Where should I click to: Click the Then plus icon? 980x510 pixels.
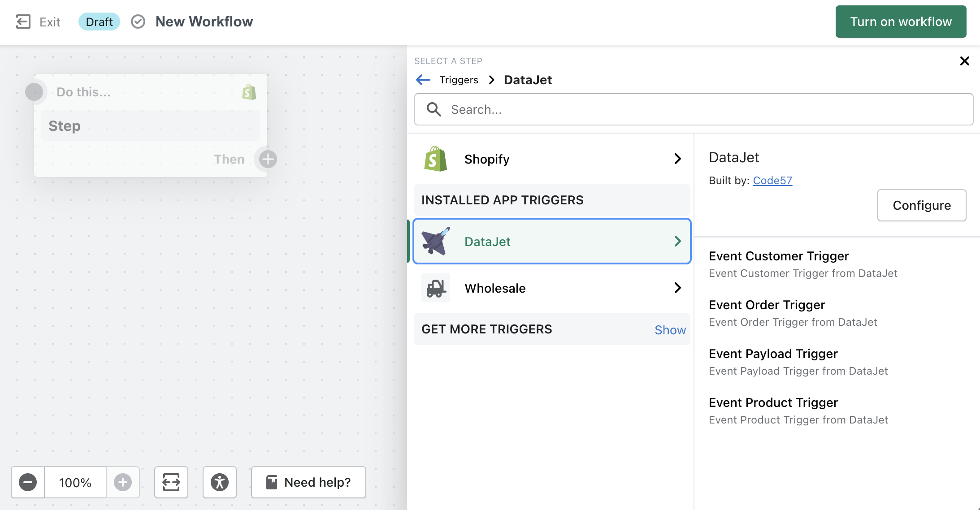pyautogui.click(x=268, y=159)
